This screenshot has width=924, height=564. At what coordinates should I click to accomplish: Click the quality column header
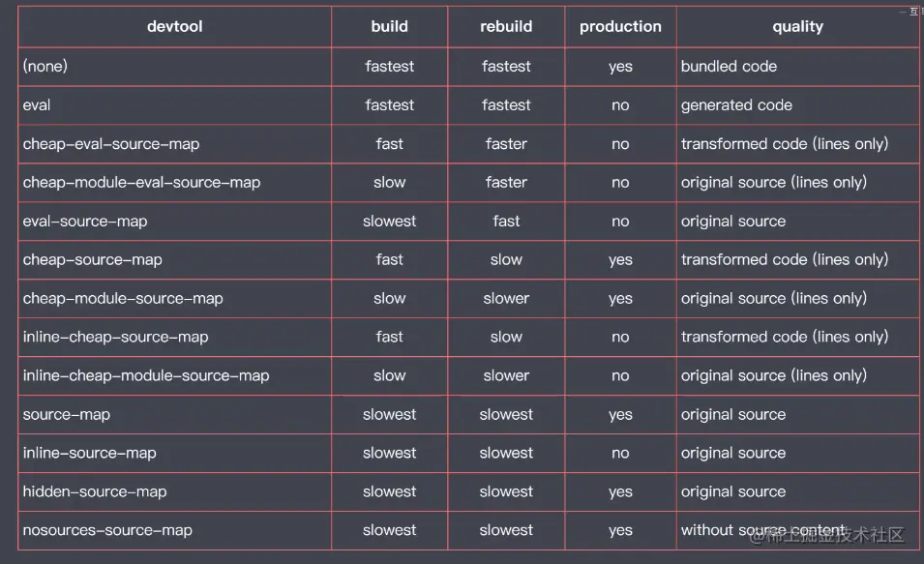point(798,26)
